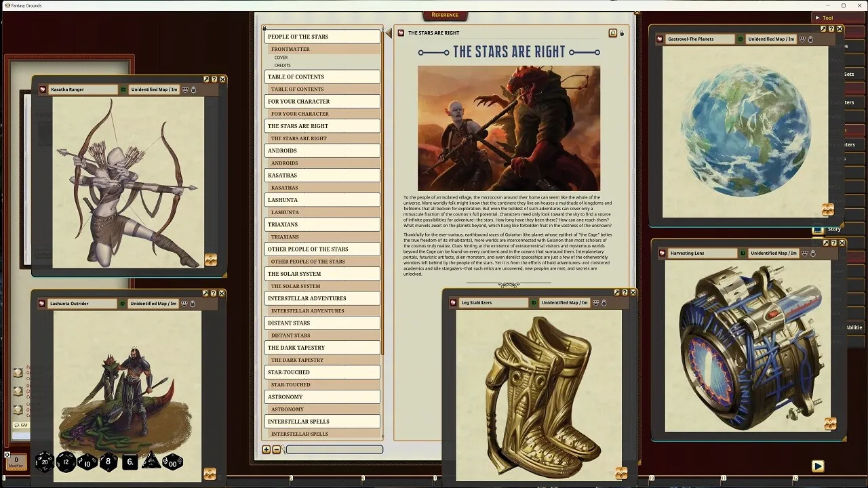
Task: Open the Astronomy chapter
Action: tap(322, 397)
